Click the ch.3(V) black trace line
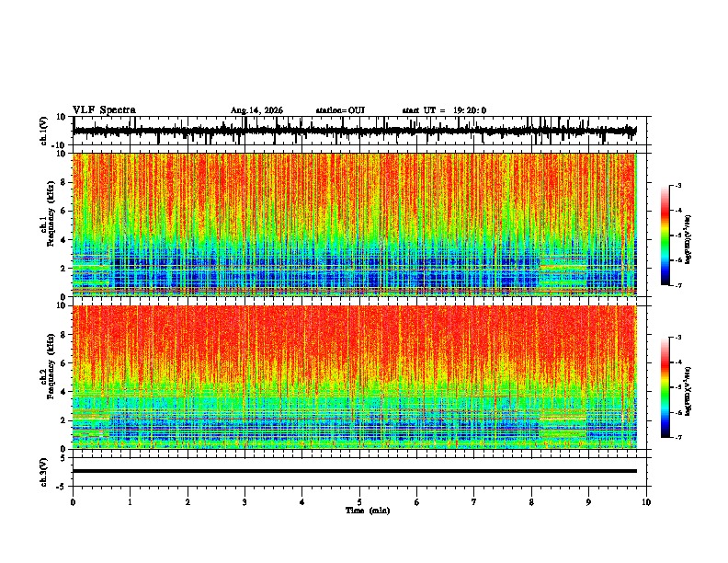 [x=354, y=471]
